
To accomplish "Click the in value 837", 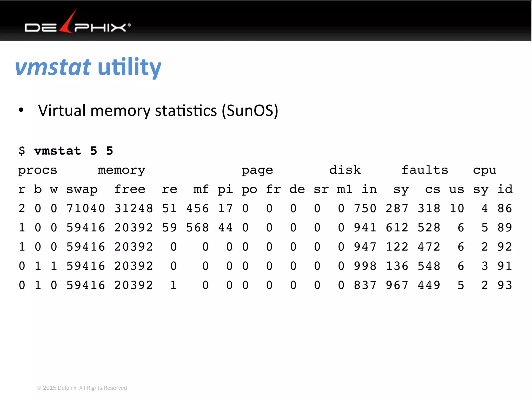I will [x=365, y=285].
